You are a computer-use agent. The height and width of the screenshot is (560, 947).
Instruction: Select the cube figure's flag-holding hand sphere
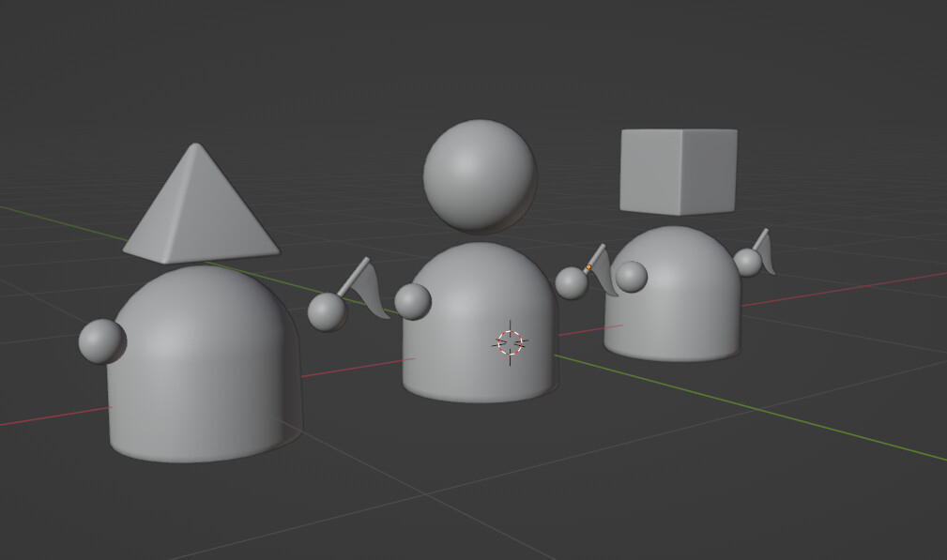[x=747, y=263]
